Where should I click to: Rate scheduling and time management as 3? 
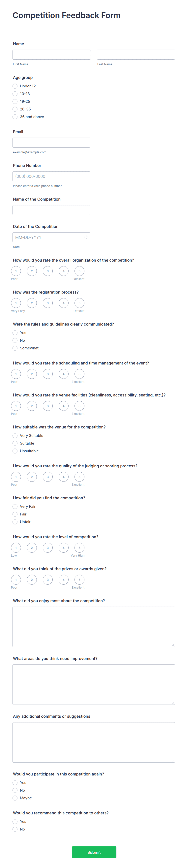(48, 374)
